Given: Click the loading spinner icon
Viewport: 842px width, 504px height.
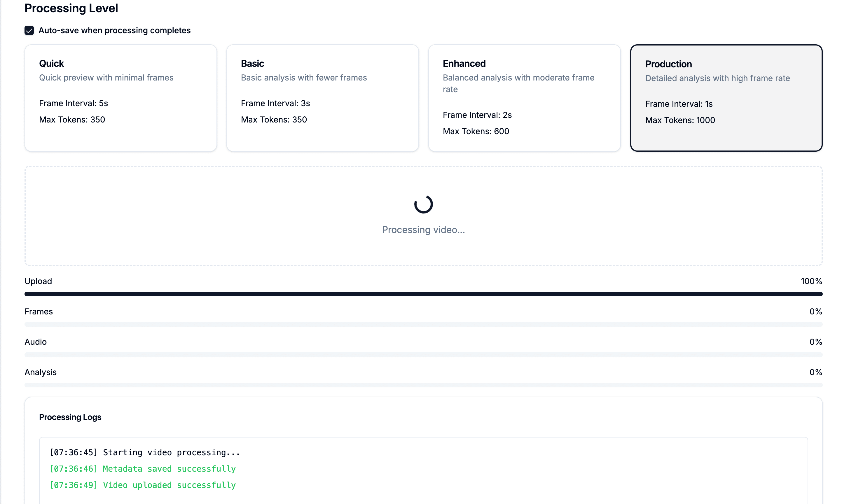Looking at the screenshot, I should click(423, 204).
